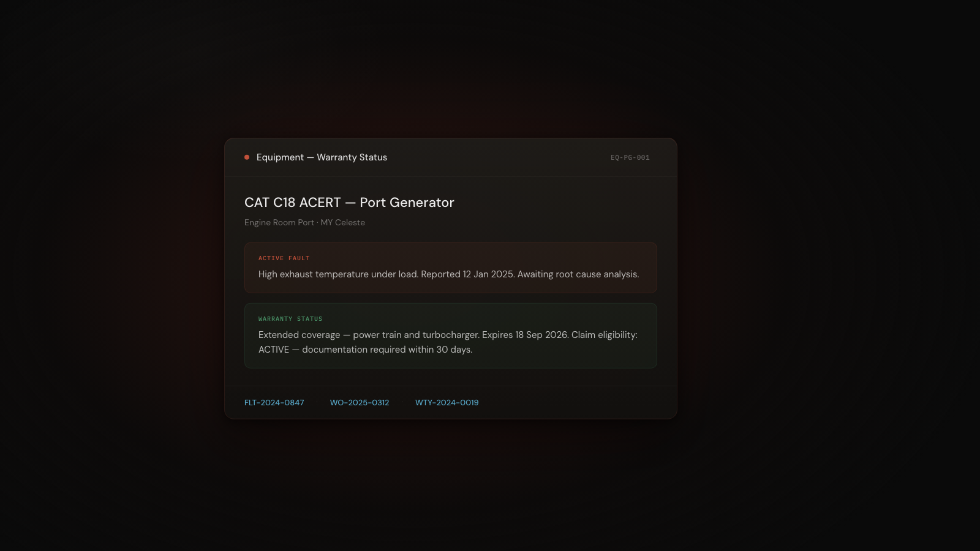Click the MY Celeste vessel name
The height and width of the screenshot is (551, 980).
[343, 223]
